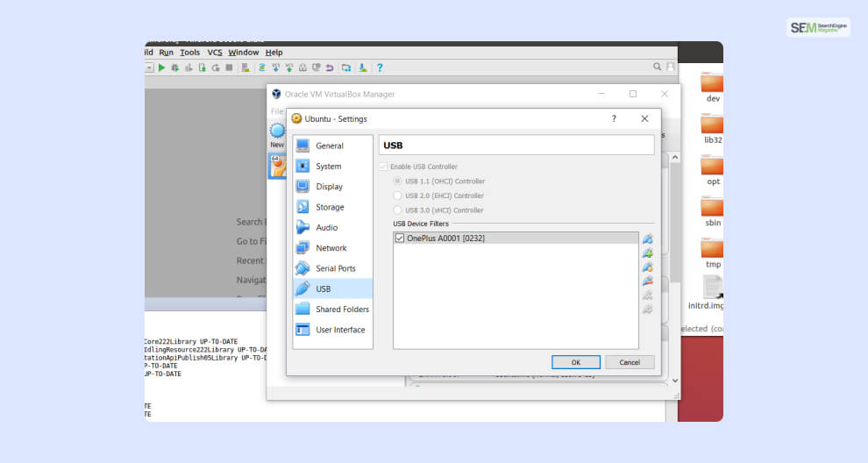Click the Debug bug icon in IDE toolbar

175,68
